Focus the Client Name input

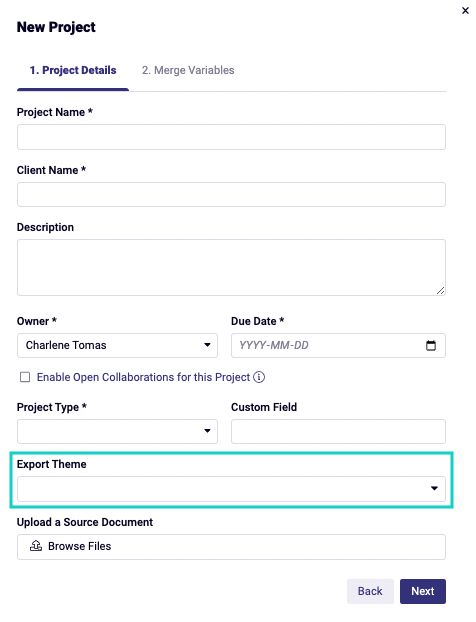231,194
